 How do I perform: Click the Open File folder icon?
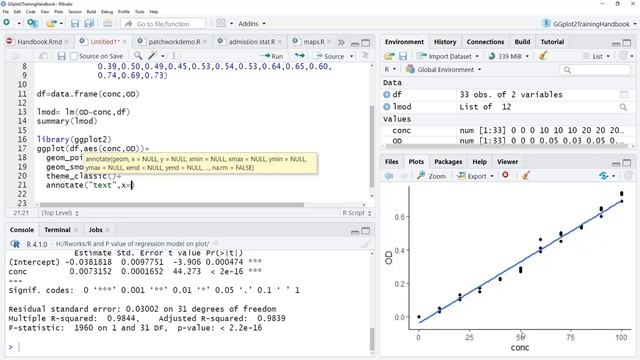[51, 23]
